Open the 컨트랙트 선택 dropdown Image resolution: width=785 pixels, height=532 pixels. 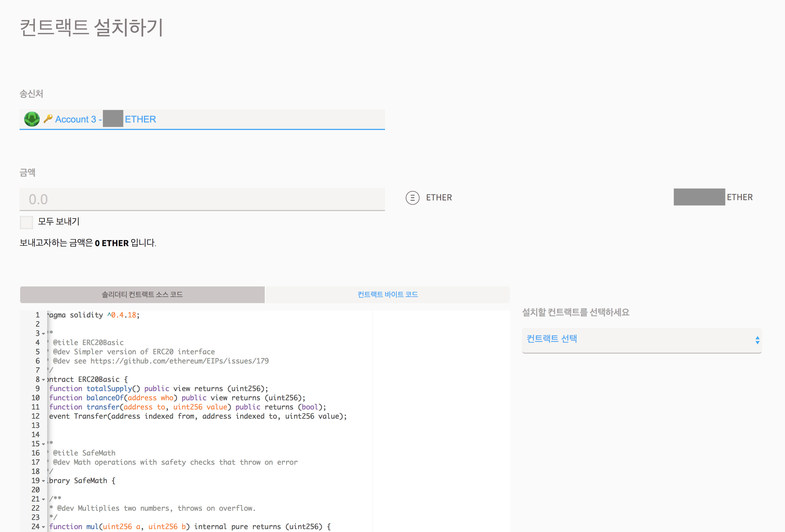click(x=642, y=340)
